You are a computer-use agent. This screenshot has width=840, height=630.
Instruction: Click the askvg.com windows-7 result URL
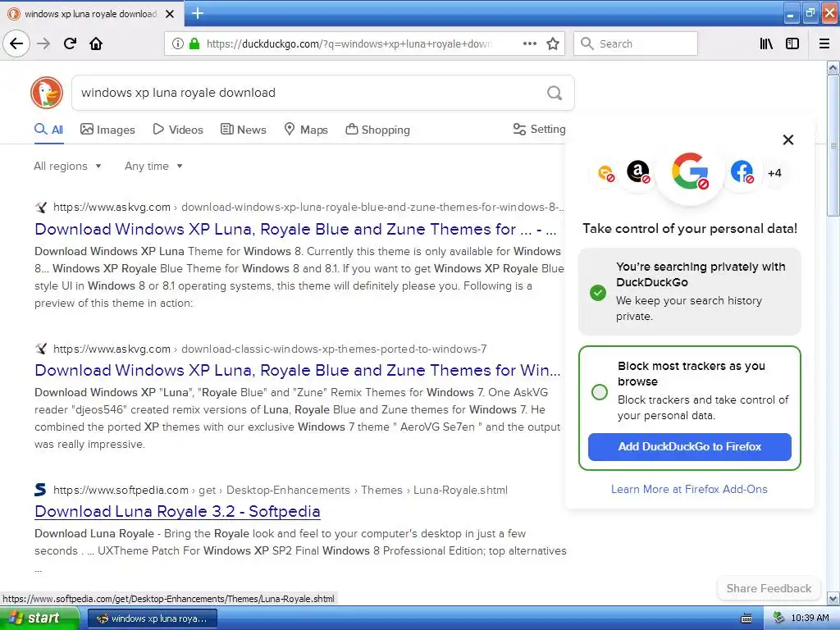coord(270,349)
